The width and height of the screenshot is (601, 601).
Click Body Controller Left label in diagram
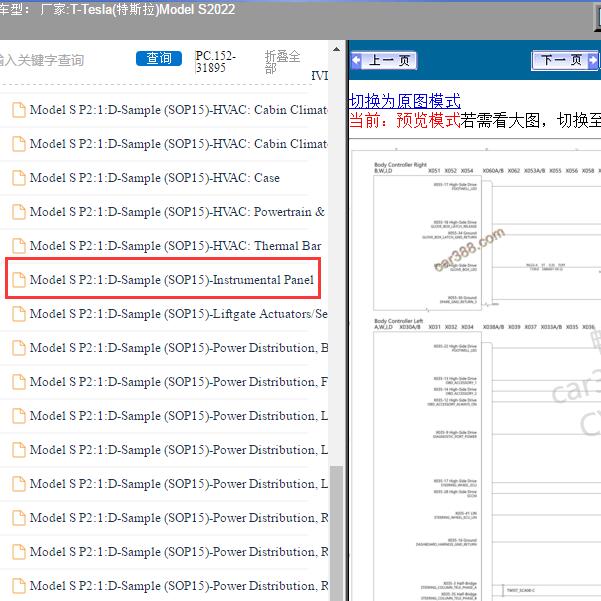399,321
